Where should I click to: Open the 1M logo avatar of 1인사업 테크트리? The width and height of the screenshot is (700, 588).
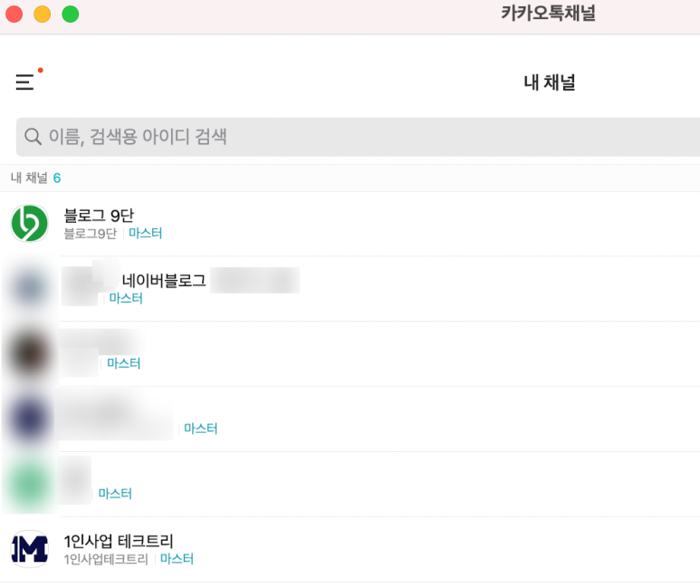[30, 549]
